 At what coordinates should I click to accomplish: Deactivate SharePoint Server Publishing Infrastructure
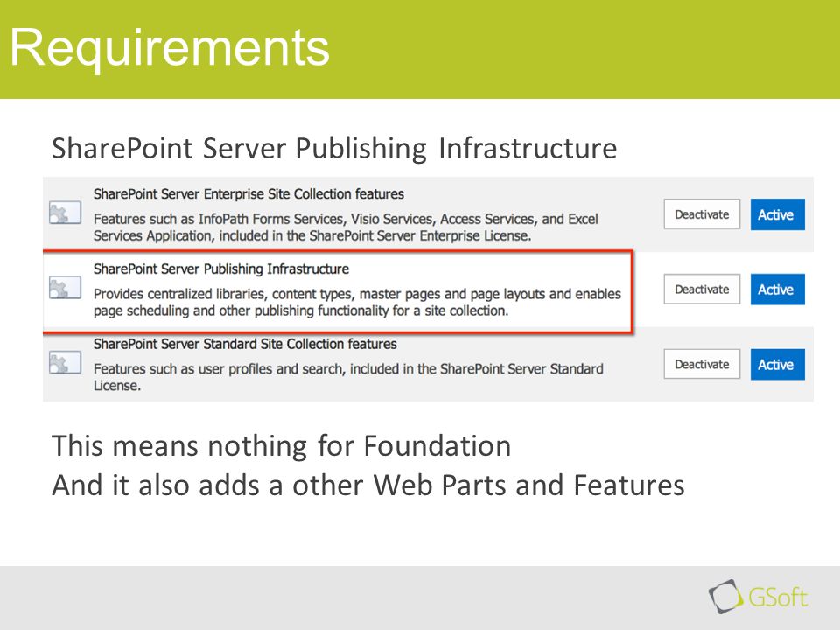[x=702, y=290]
